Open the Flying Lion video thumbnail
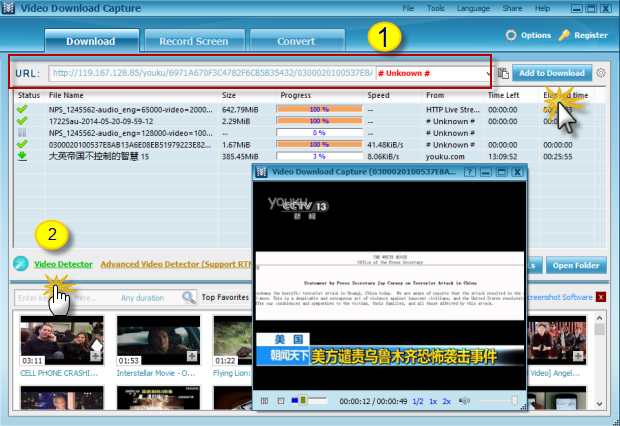The height and width of the screenshot is (426, 620). 233,340
